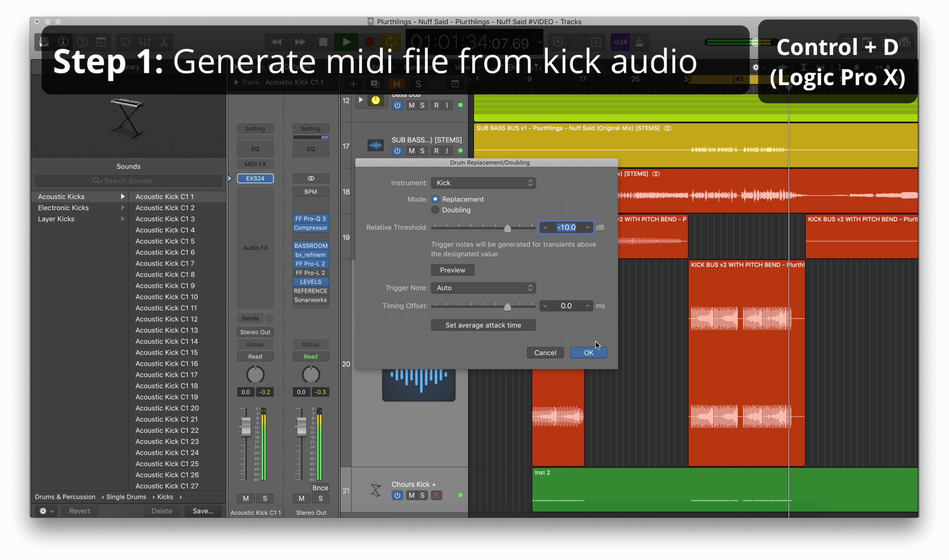The width and height of the screenshot is (949, 560).
Task: Record-enable SUB BASS track 17
Action: click(x=436, y=151)
